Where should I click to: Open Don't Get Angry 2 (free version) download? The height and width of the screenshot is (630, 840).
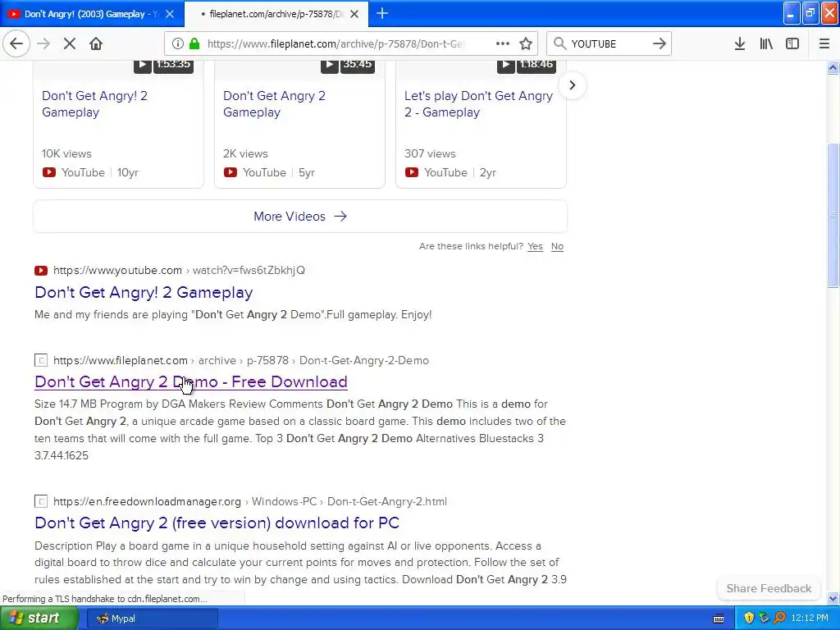[x=217, y=523]
